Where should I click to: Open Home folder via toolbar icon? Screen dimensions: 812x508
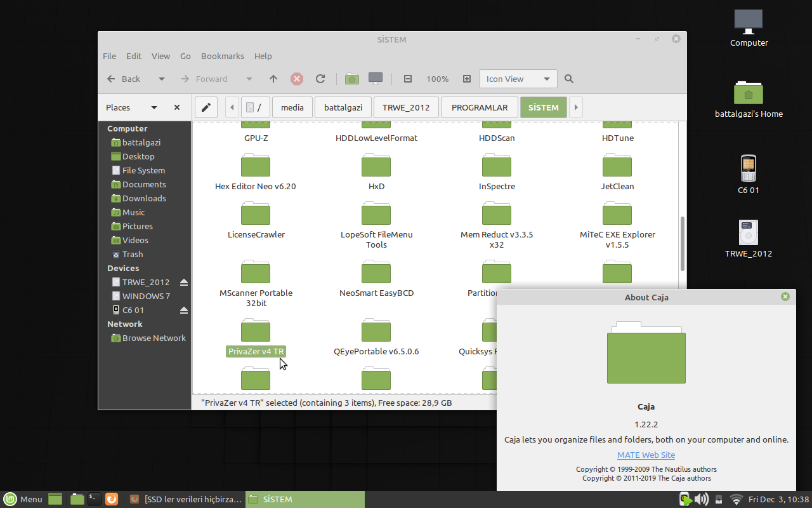pos(352,79)
